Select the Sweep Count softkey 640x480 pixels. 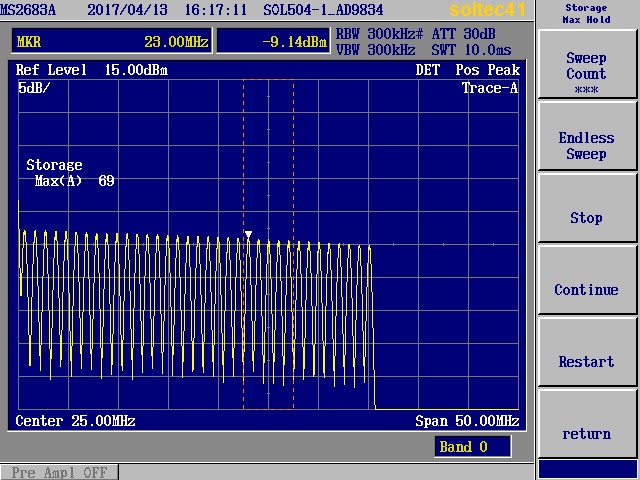(x=587, y=64)
